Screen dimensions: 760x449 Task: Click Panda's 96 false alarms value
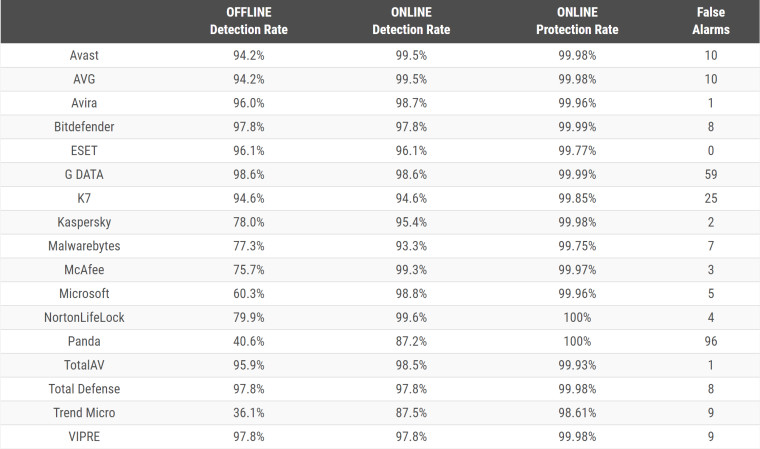tap(711, 341)
